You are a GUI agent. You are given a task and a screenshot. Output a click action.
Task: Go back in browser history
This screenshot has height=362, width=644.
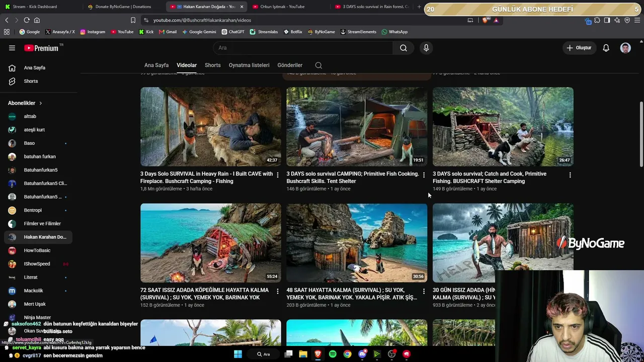pyautogui.click(x=7, y=20)
